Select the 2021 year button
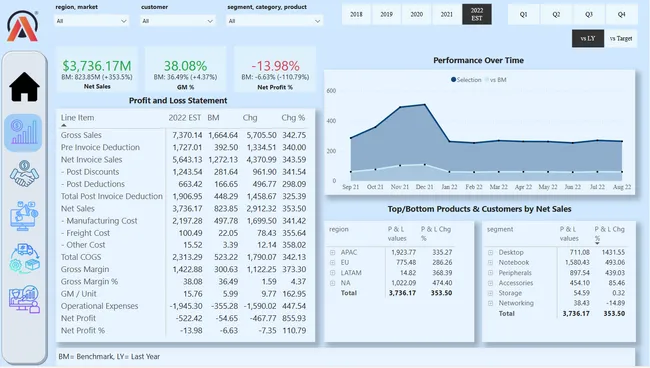The height and width of the screenshot is (368, 650). coord(446,14)
